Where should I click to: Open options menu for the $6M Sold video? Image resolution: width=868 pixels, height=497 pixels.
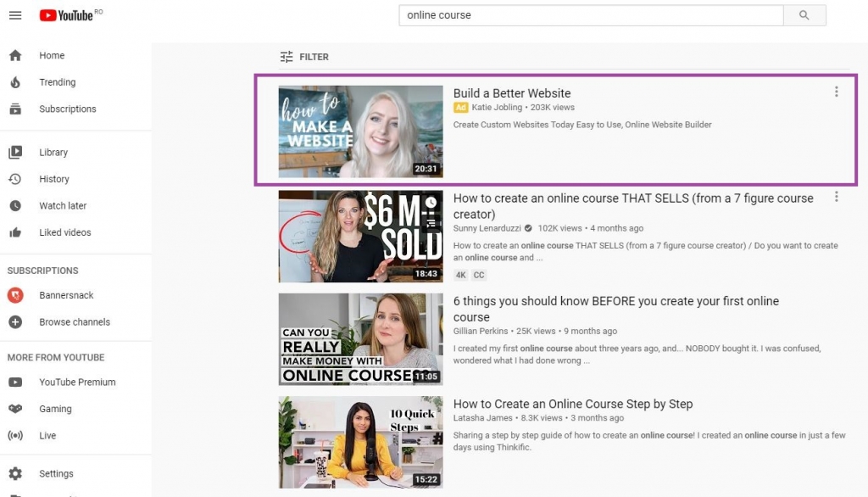point(837,196)
